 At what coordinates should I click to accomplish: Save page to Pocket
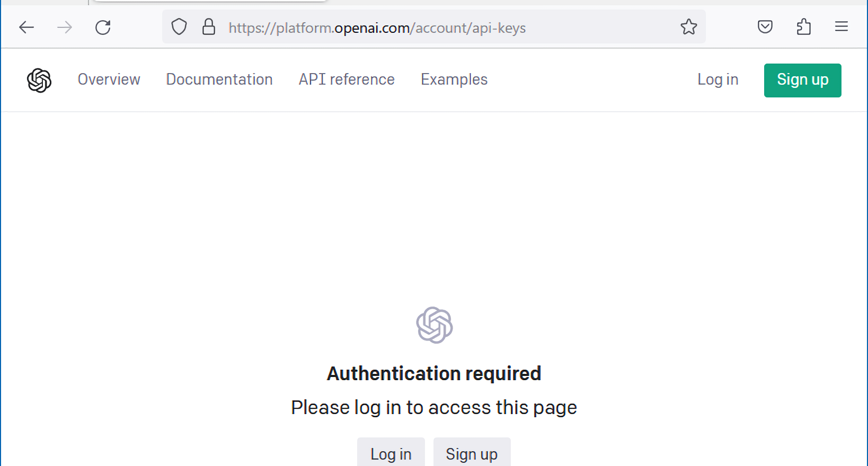coord(765,27)
